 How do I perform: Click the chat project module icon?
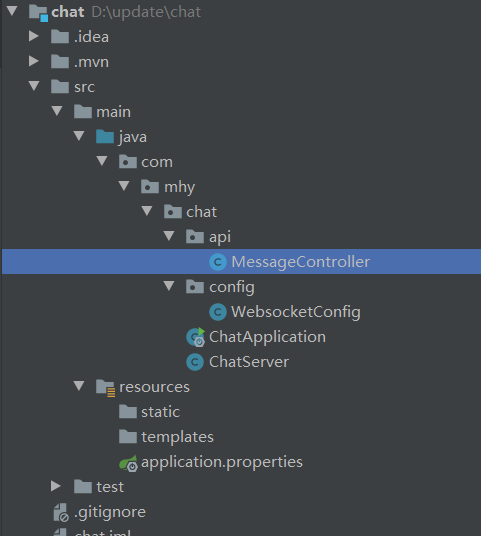[38, 13]
